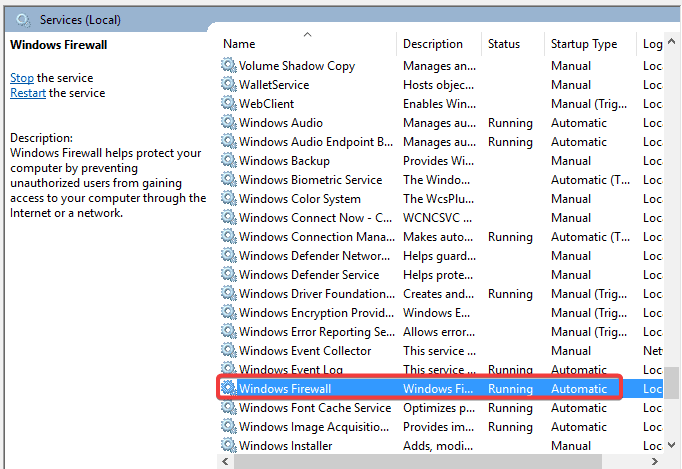Click the Windows Firewall gear icon

[228, 388]
